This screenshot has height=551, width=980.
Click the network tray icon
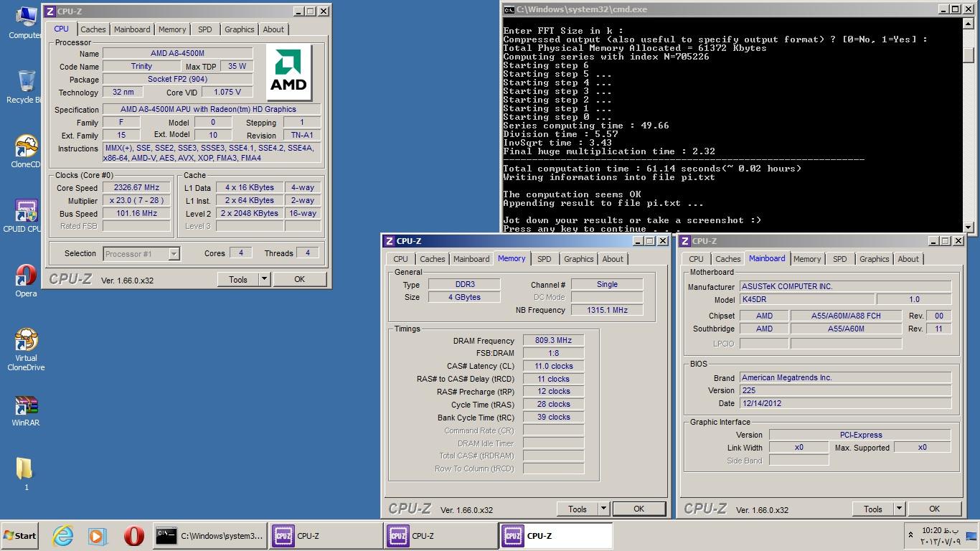pos(971,535)
